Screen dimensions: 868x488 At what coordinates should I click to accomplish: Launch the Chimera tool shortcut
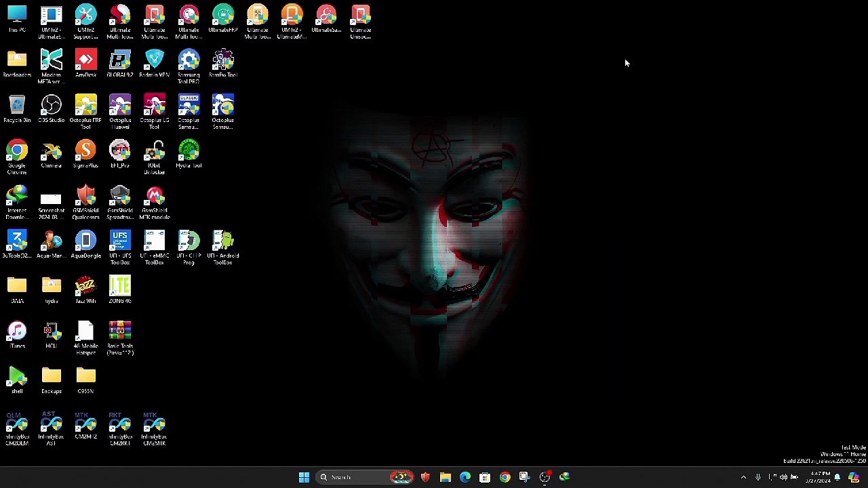[51, 155]
